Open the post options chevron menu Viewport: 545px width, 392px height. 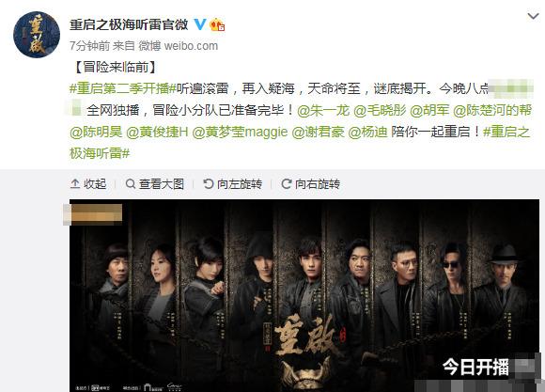click(533, 16)
